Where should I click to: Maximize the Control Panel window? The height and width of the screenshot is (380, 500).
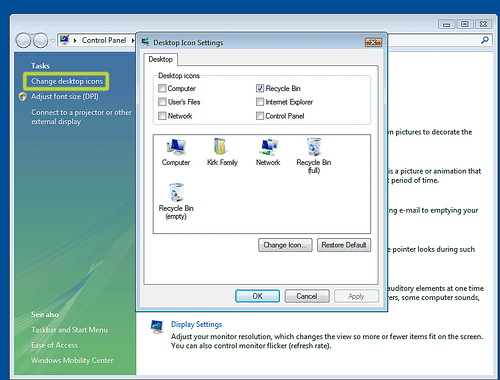[x=465, y=24]
